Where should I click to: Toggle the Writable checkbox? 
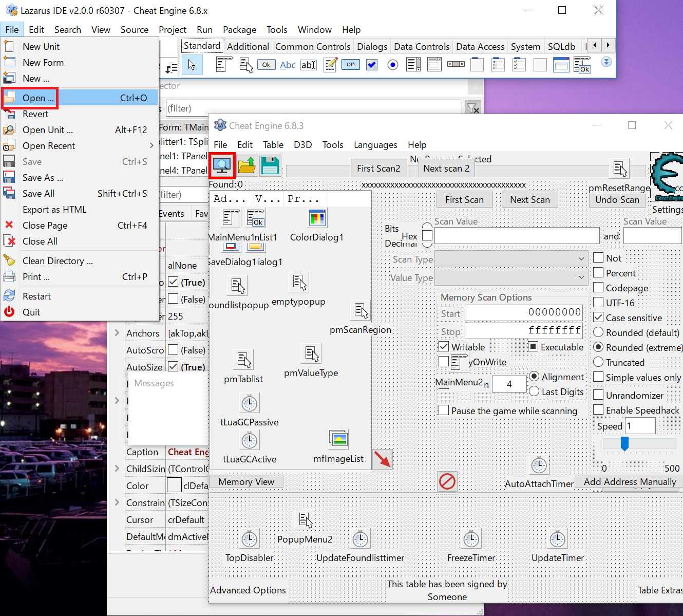[444, 347]
